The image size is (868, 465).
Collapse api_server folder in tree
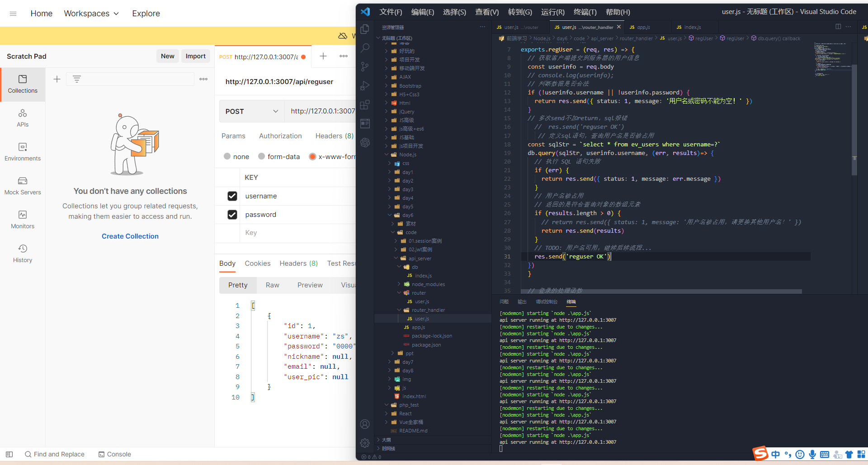tap(396, 258)
